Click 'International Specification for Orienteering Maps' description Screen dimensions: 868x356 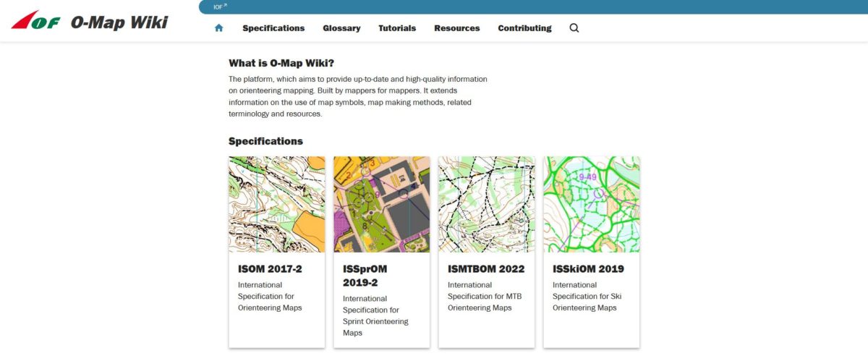pyautogui.click(x=270, y=297)
